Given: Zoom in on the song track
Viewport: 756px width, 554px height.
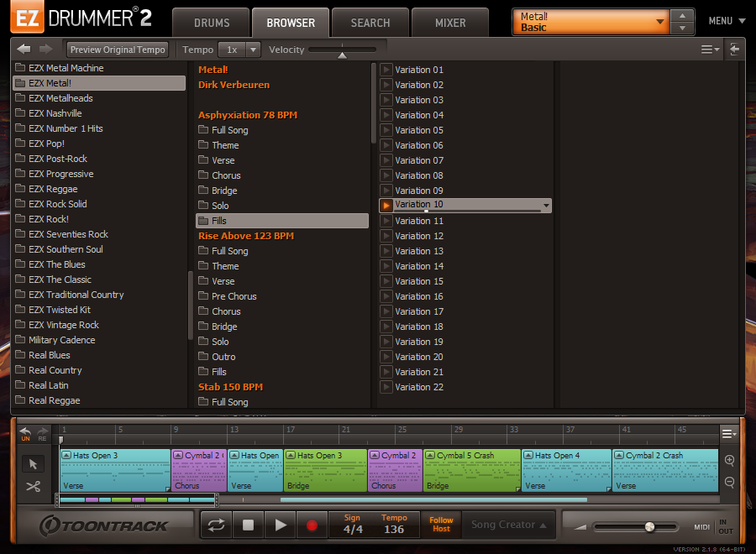Looking at the screenshot, I should (x=729, y=460).
